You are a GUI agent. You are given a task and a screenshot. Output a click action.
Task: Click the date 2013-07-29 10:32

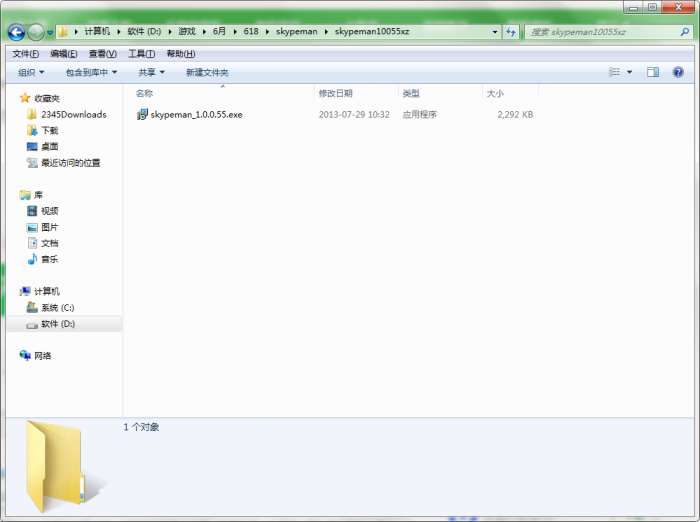coord(354,115)
